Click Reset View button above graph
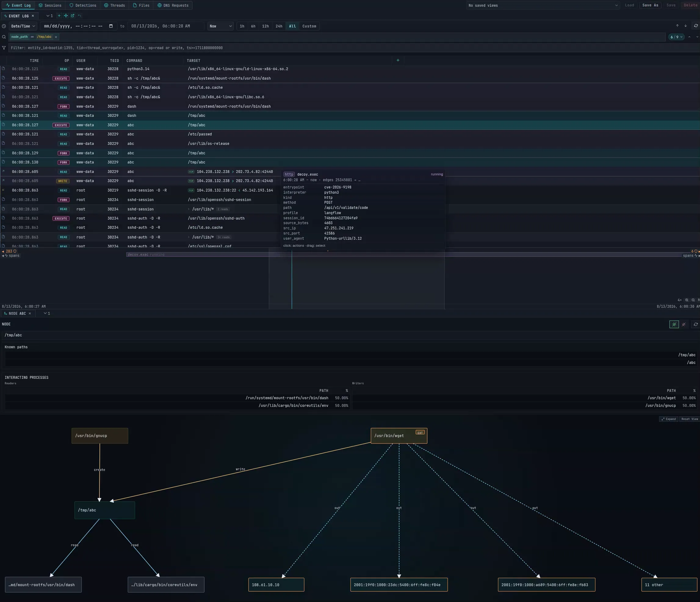 tap(690, 419)
